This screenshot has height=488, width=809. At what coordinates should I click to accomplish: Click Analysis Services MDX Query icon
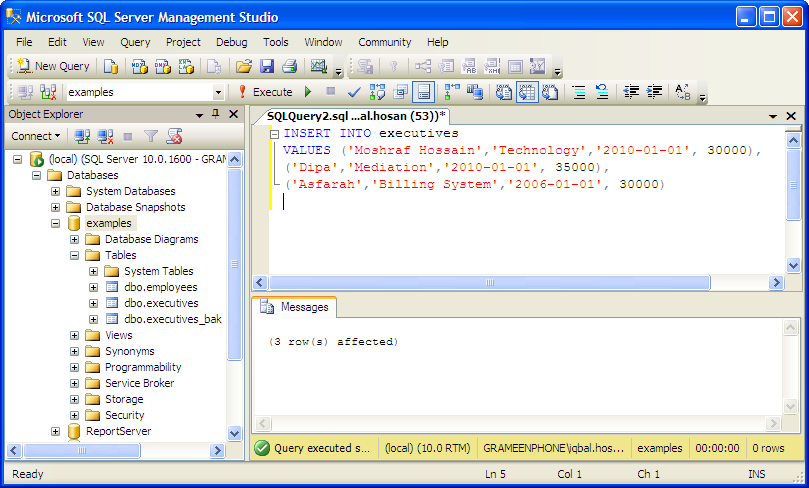[139, 66]
